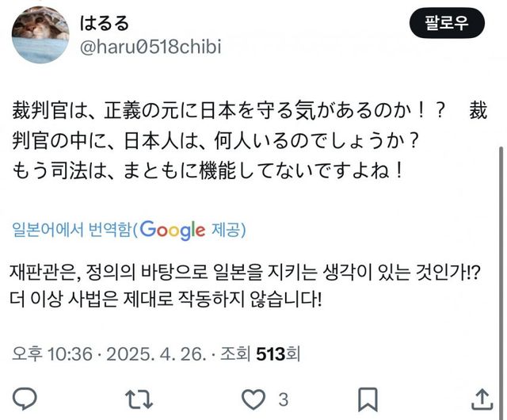
Task: Click the @haru0518chibi handle
Action: [150, 48]
